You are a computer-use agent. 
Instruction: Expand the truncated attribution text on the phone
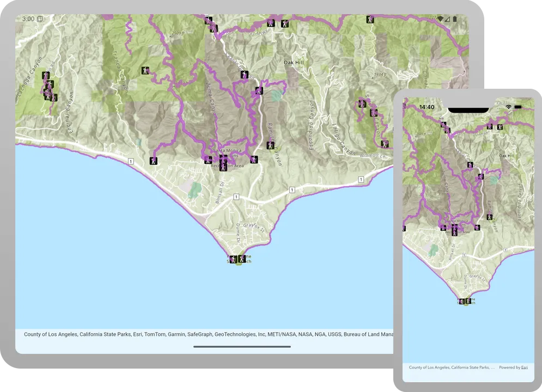tap(452, 367)
